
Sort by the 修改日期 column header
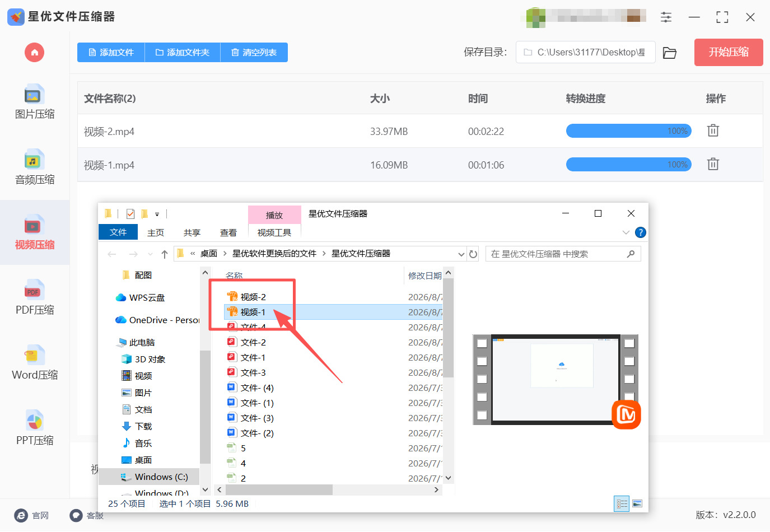click(424, 276)
